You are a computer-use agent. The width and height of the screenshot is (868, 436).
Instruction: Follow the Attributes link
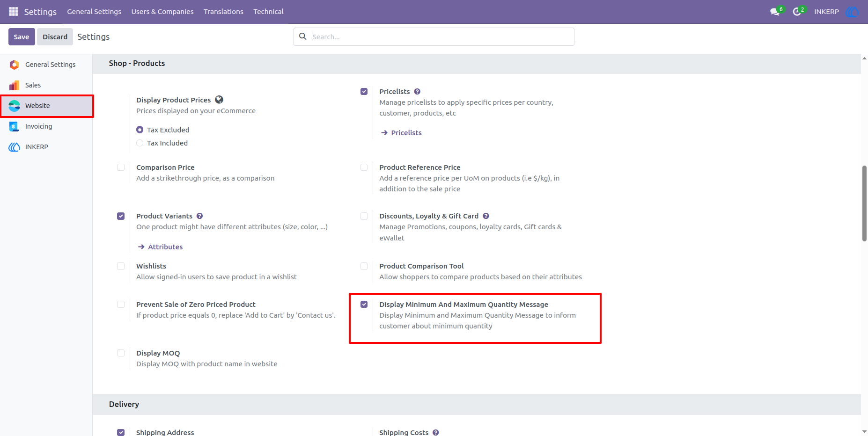tap(165, 247)
